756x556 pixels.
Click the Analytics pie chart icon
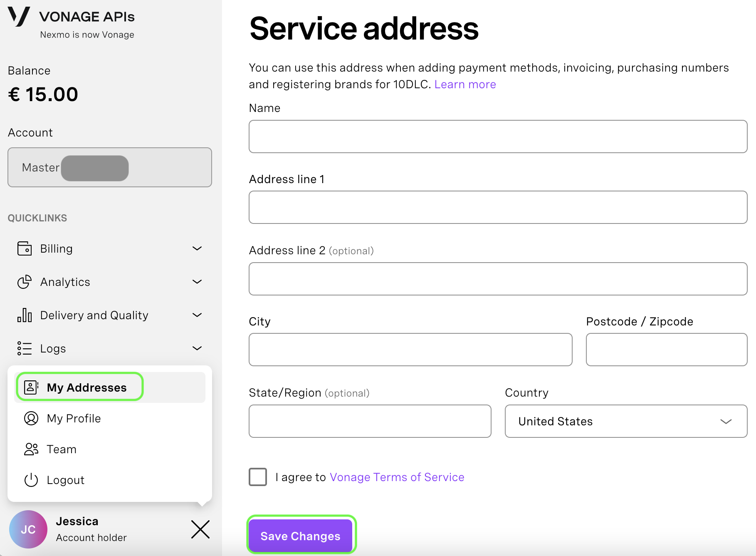pos(25,282)
